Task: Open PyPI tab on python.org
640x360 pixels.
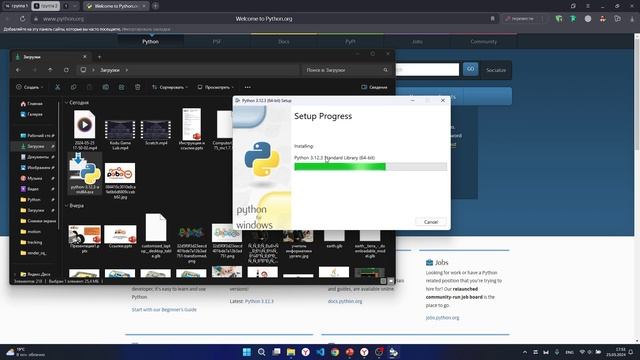Action: tap(350, 41)
